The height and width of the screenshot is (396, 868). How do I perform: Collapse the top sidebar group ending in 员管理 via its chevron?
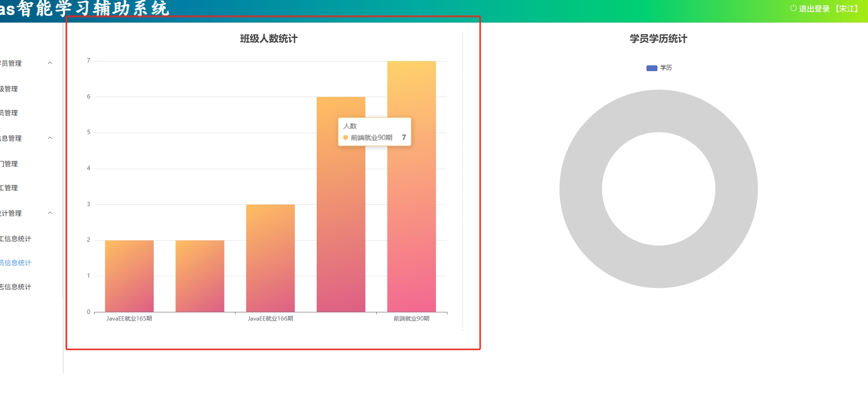point(50,63)
